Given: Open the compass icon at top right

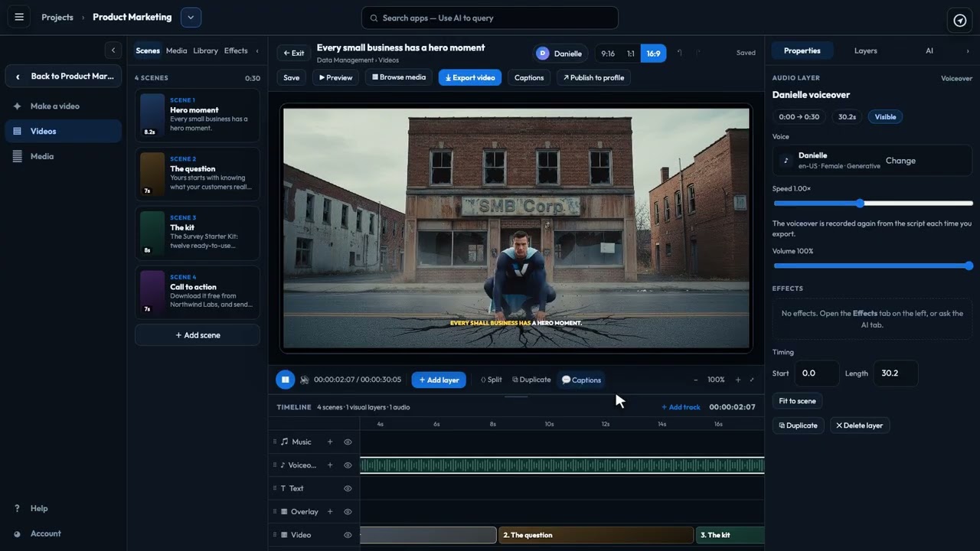Looking at the screenshot, I should click(960, 20).
